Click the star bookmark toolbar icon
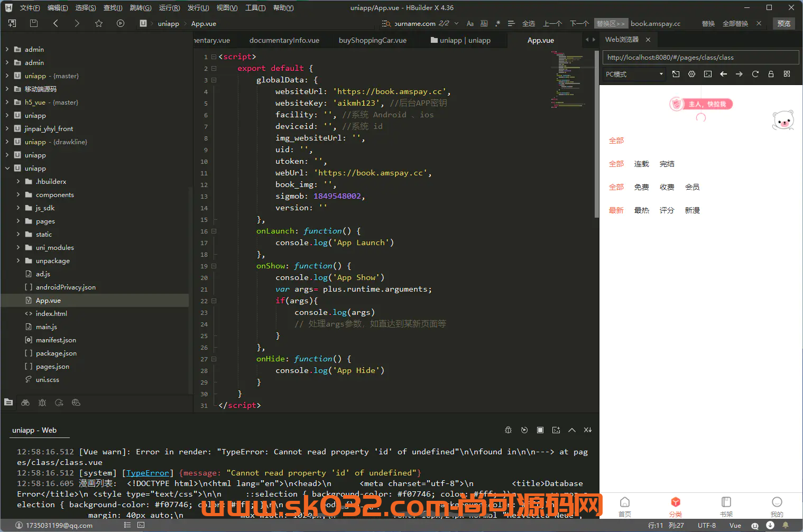 pyautogui.click(x=99, y=23)
